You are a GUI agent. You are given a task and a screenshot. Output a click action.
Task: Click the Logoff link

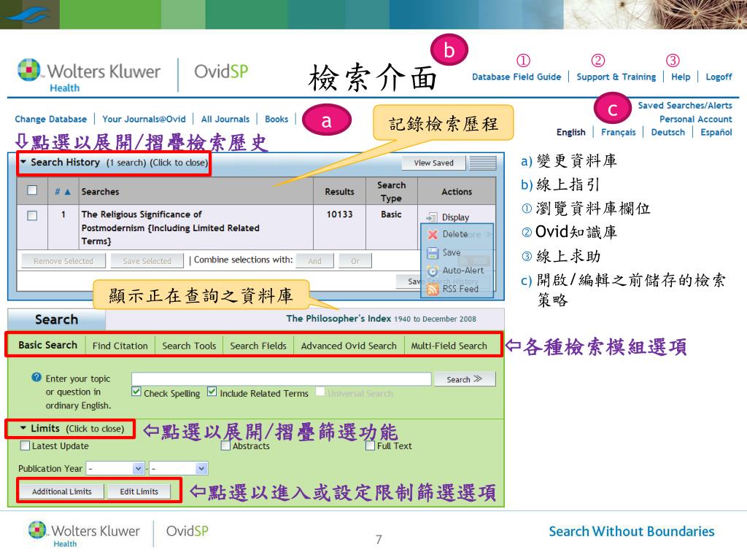pos(719,77)
